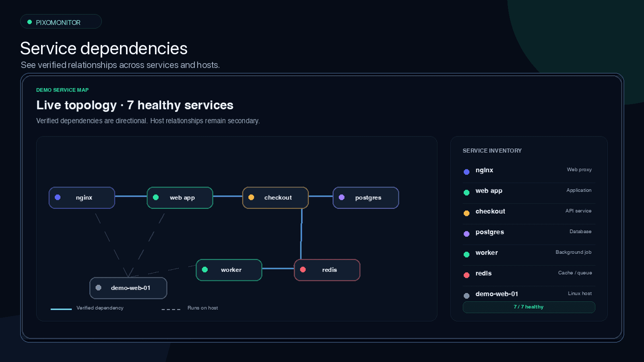The image size is (644, 362).
Task: Click the purple status dot inside the postgres node
Action: pos(342,197)
